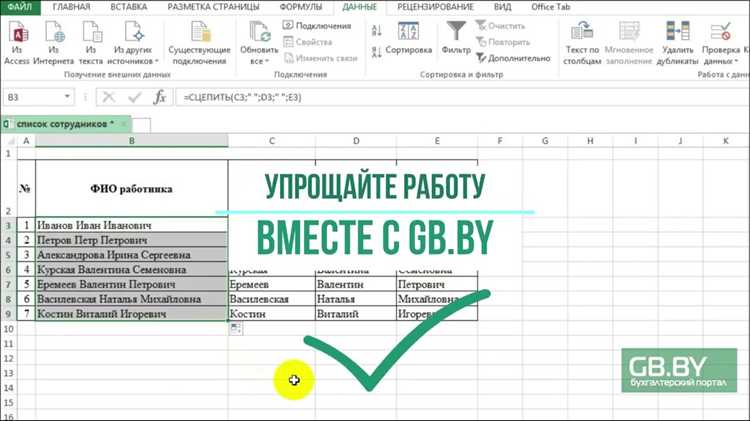This screenshot has height=421, width=750.
Task: Open the ВИД ribbon tab
Action: point(502,7)
